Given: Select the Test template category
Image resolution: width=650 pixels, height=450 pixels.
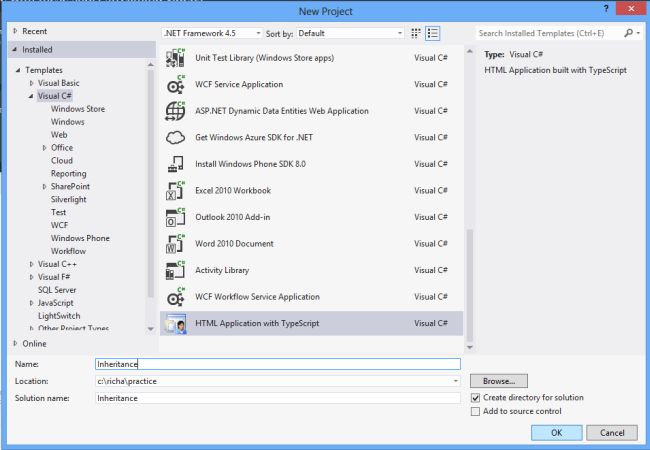Looking at the screenshot, I should point(58,212).
